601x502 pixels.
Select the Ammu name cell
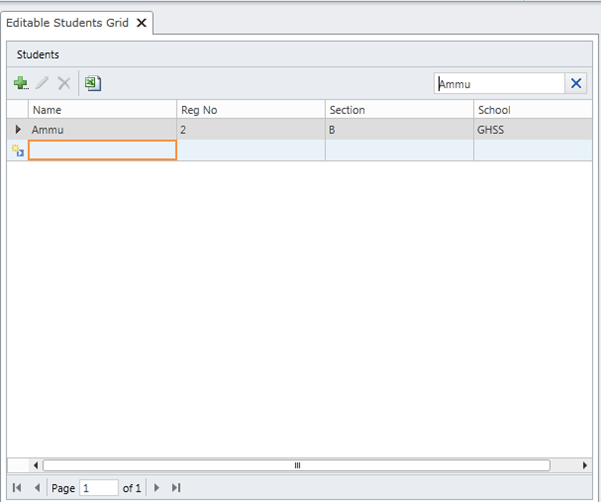coord(102,130)
